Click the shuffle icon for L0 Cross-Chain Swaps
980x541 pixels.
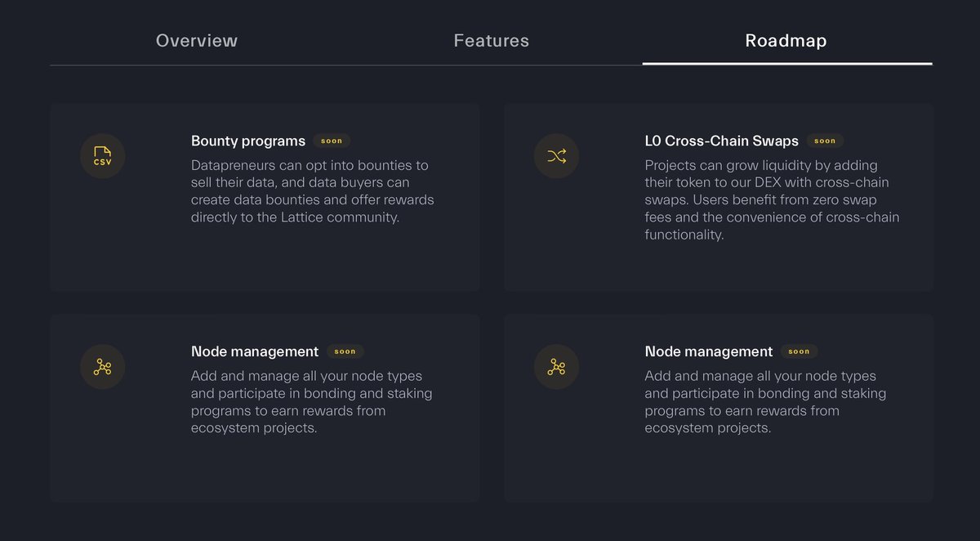556,156
